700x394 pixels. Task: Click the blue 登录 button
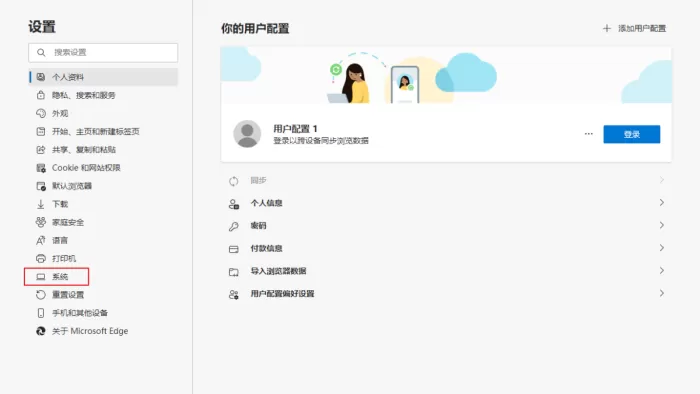tap(632, 134)
